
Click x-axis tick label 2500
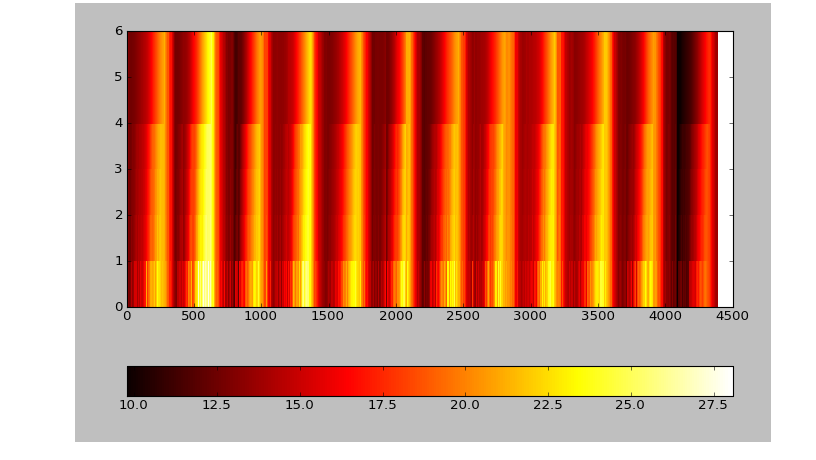[x=463, y=316]
